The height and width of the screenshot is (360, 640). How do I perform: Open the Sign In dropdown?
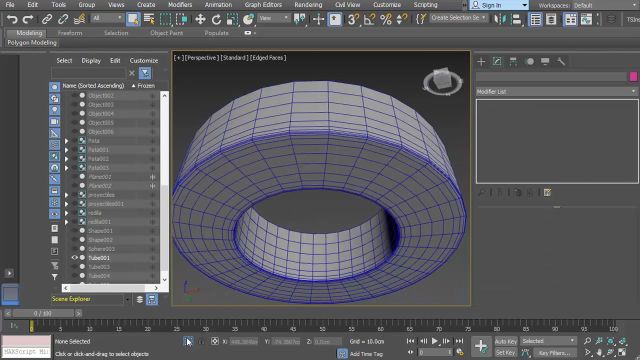point(499,5)
